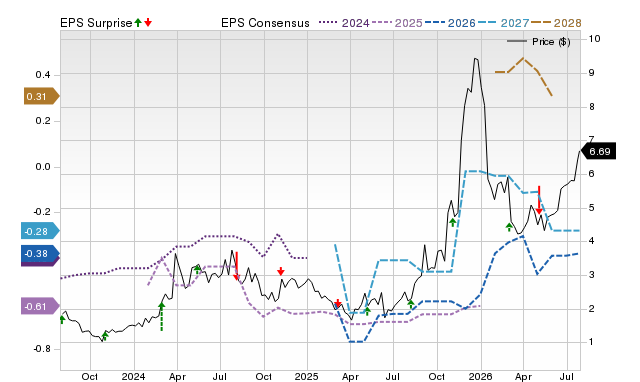Click the 2024 label on the time axis
Screen dimensions: 640x382
(133, 376)
